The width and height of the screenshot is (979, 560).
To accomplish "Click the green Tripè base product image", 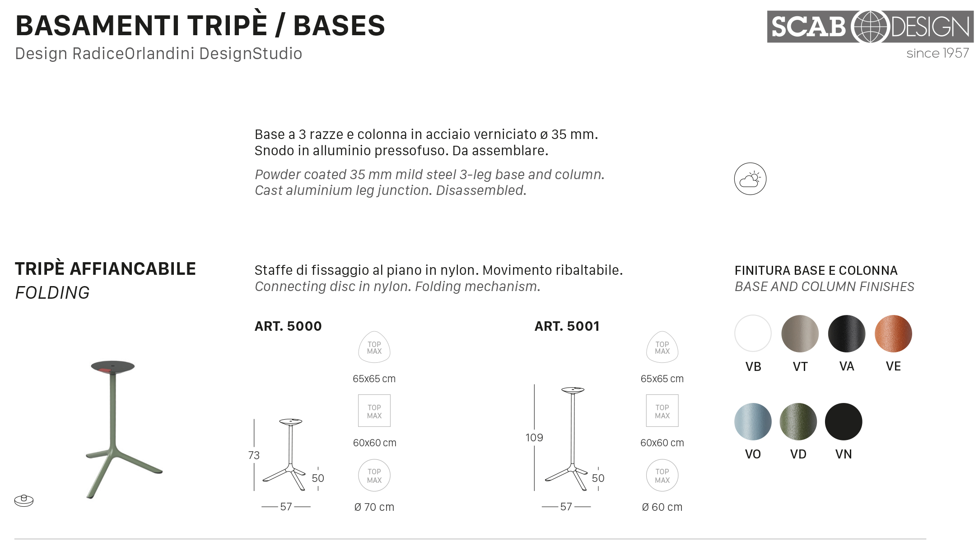I will coord(118,429).
